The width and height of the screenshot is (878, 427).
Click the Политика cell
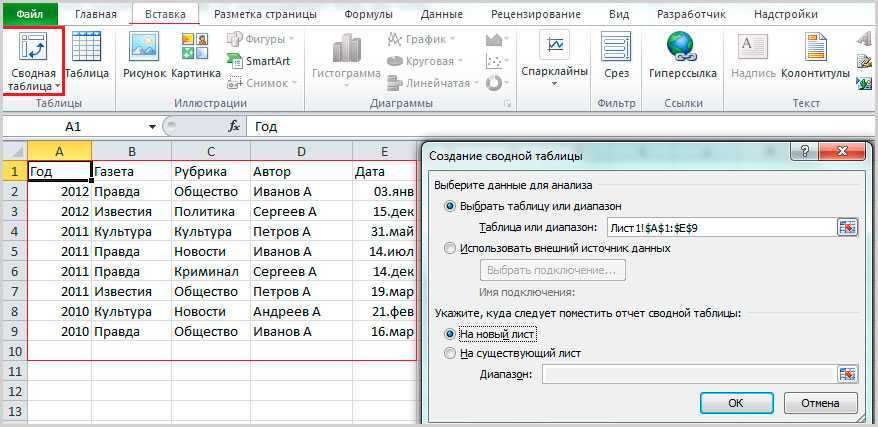pyautogui.click(x=211, y=212)
